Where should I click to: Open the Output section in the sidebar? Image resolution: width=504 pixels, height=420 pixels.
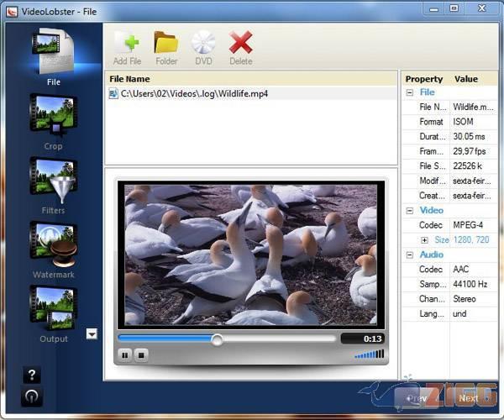pyautogui.click(x=54, y=314)
